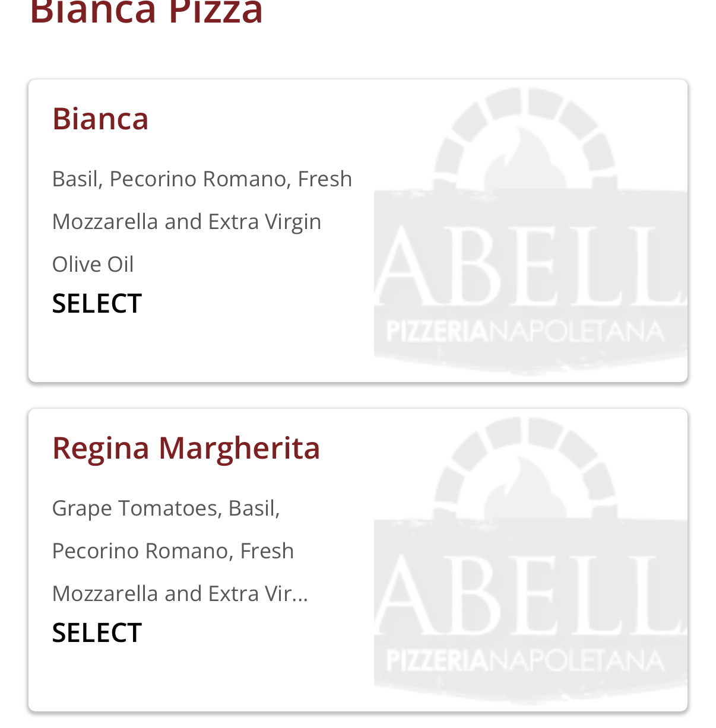
Task: Click the "Olive Oil" text in Bianca card
Action: (93, 264)
